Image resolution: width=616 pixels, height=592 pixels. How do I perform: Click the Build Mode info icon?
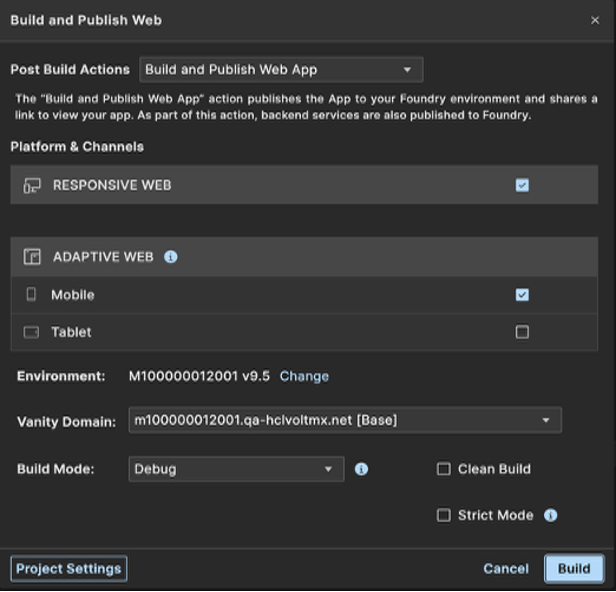(362, 469)
